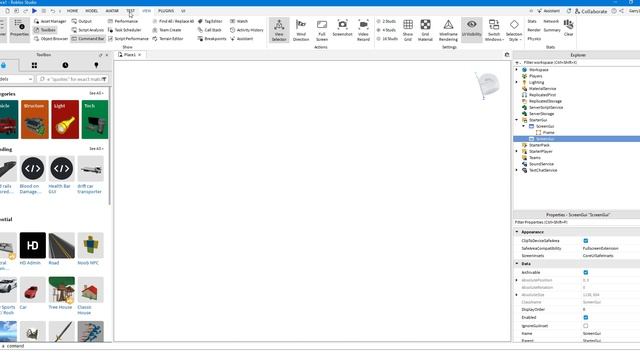The width and height of the screenshot is (640, 360).
Task: Open Call Stack window
Action: pos(209,30)
